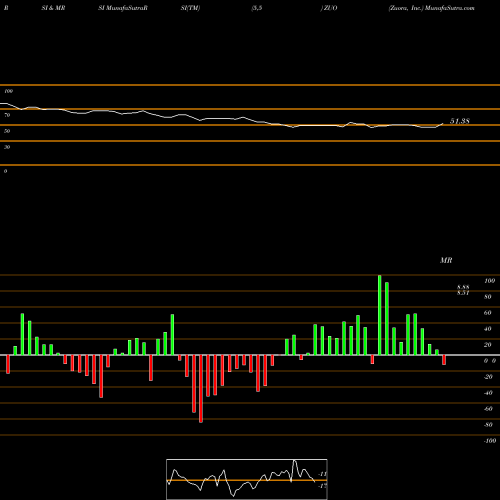Click the MR panel title label

pyautogui.click(x=446, y=260)
